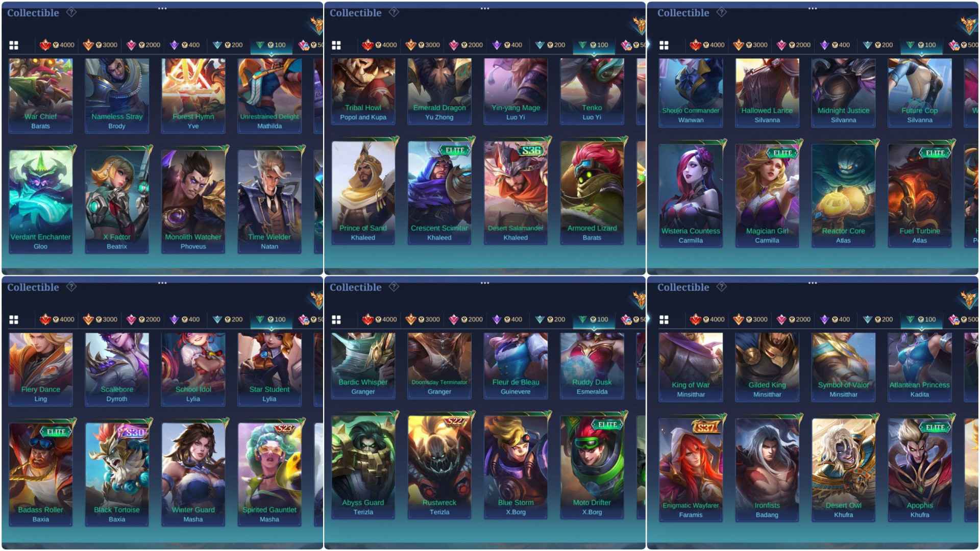Select the Wisteria Countess Carmilla skin
The height and width of the screenshot is (551, 980).
[x=691, y=195]
